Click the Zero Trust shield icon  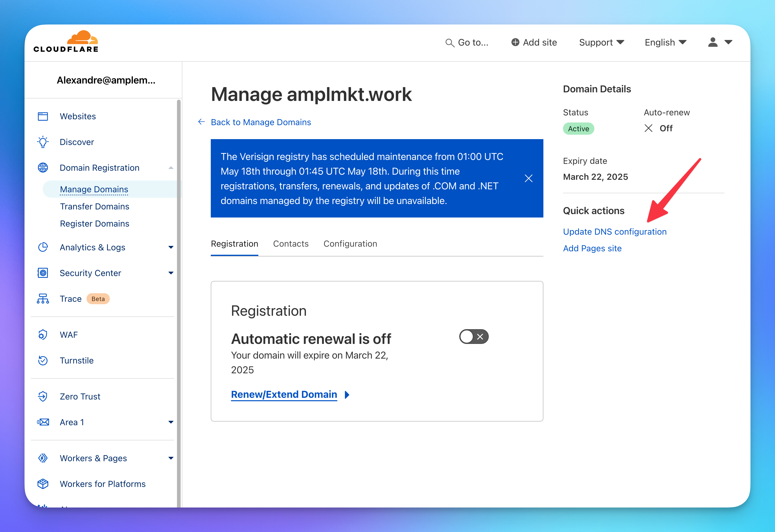(x=43, y=396)
